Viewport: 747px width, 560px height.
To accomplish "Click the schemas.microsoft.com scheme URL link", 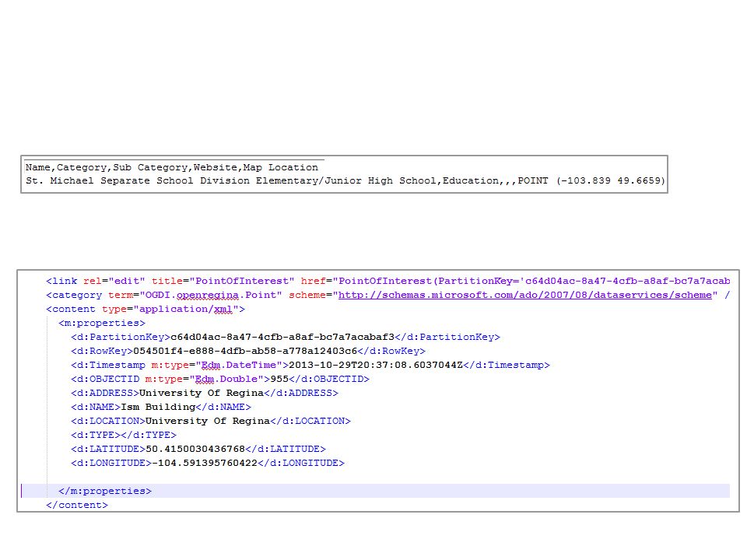I will (524, 296).
